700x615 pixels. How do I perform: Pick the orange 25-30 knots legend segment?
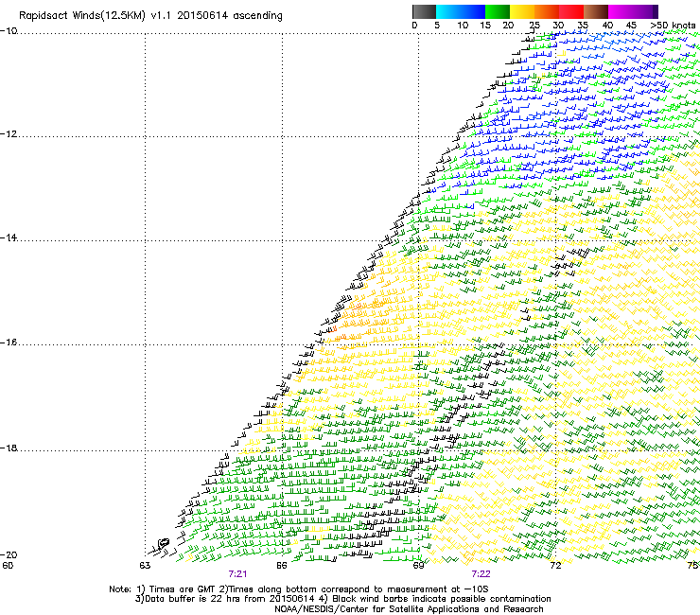547,11
